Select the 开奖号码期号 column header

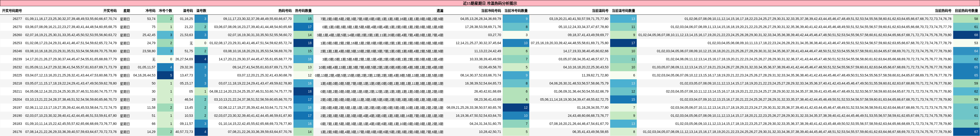point(12,11)
